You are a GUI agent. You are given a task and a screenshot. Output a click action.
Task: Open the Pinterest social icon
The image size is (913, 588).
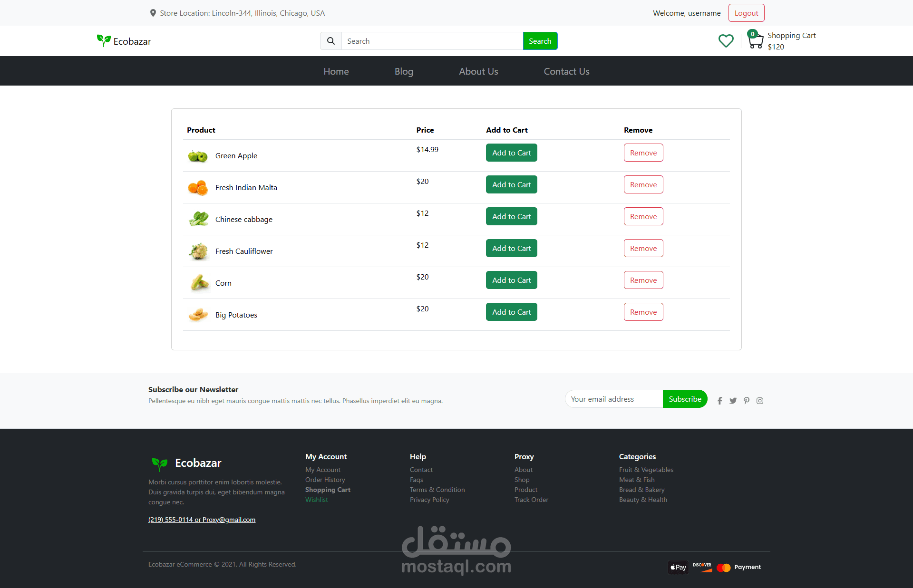point(747,401)
